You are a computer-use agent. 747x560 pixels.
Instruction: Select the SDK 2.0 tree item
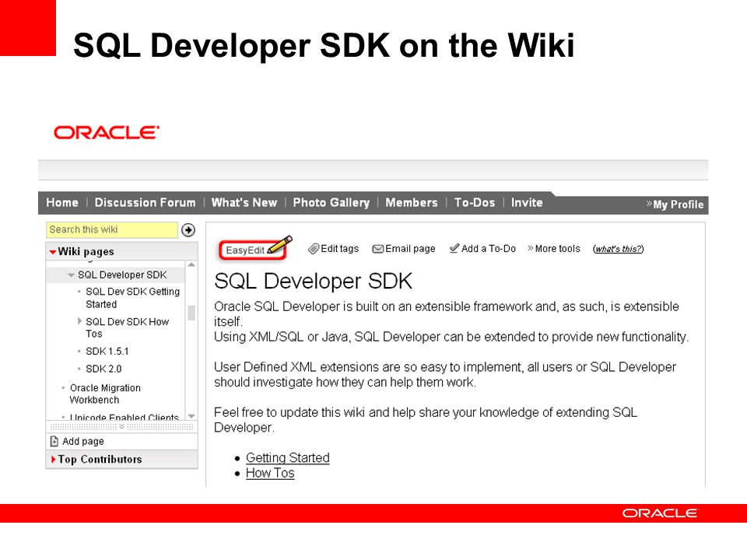(103, 369)
